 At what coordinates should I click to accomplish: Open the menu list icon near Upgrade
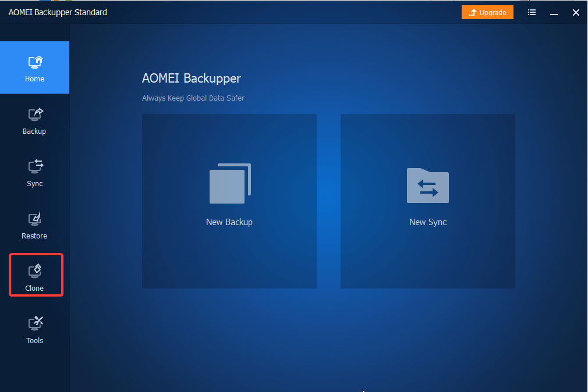(x=532, y=12)
